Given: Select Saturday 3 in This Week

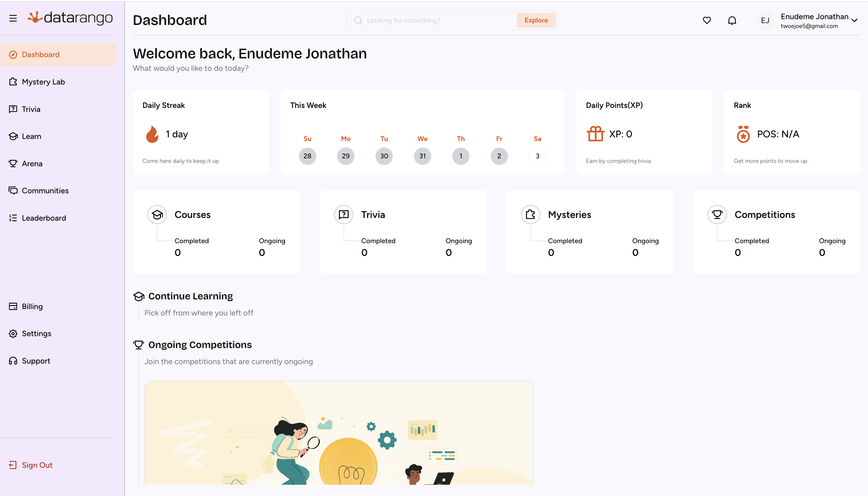Looking at the screenshot, I should click(x=537, y=156).
